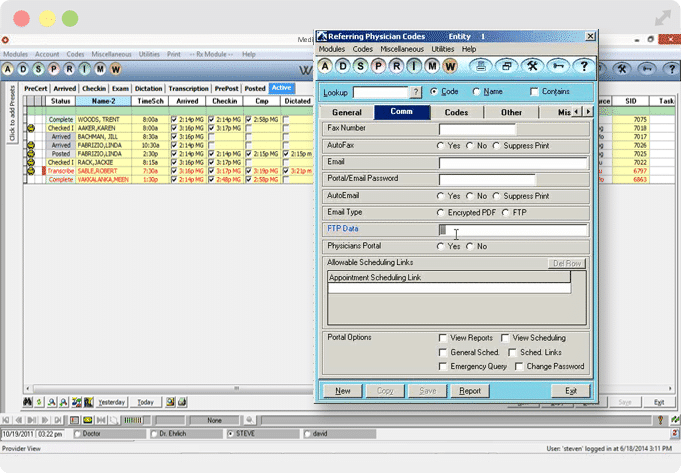Enable the Contains checkbox
The width and height of the screenshot is (681, 473).
point(534,92)
